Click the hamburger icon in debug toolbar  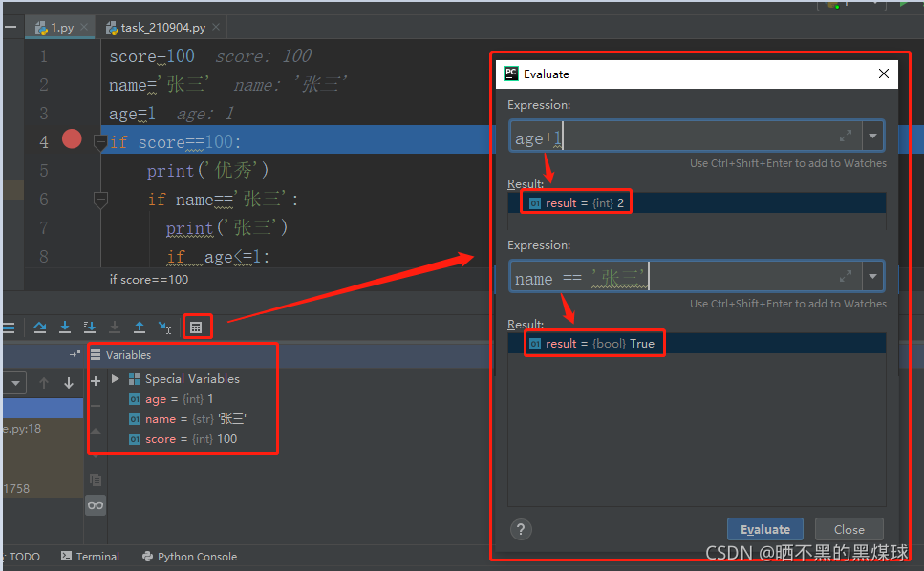pyautogui.click(x=9, y=328)
